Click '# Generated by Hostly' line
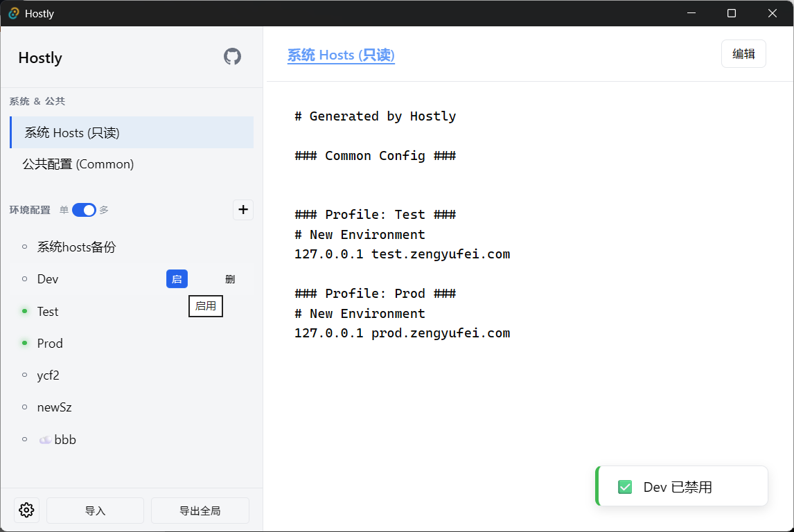The image size is (794, 532). [376, 116]
